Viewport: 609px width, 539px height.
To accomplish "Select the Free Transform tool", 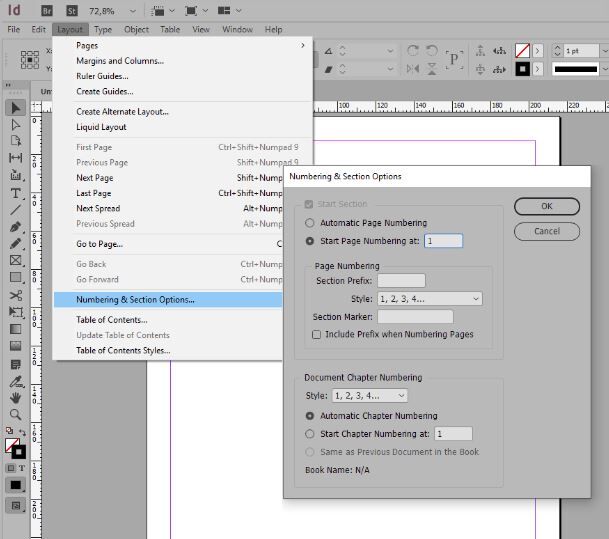I will (16, 312).
